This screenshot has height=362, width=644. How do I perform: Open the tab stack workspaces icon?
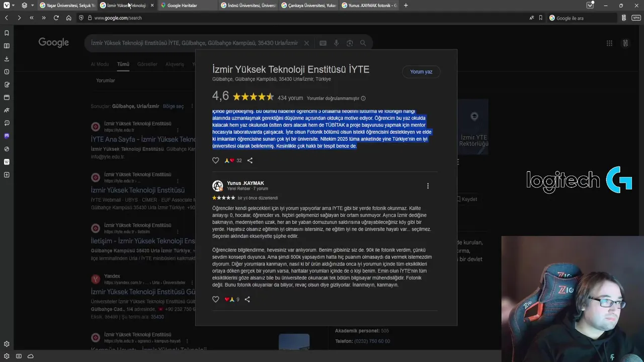pos(25,6)
